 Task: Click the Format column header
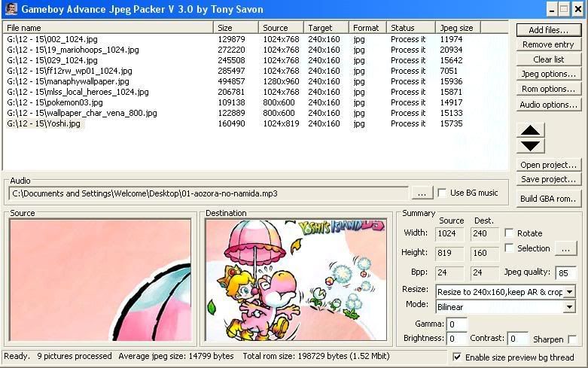tap(367, 28)
